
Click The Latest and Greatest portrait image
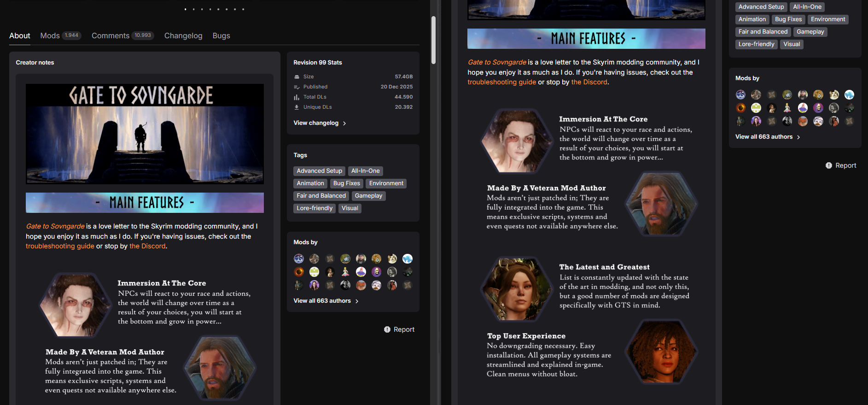[x=516, y=288]
